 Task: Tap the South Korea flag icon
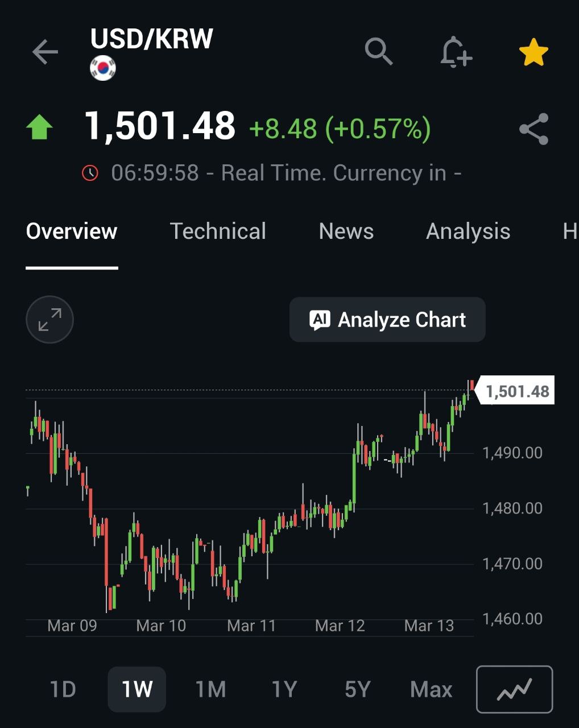(x=103, y=68)
